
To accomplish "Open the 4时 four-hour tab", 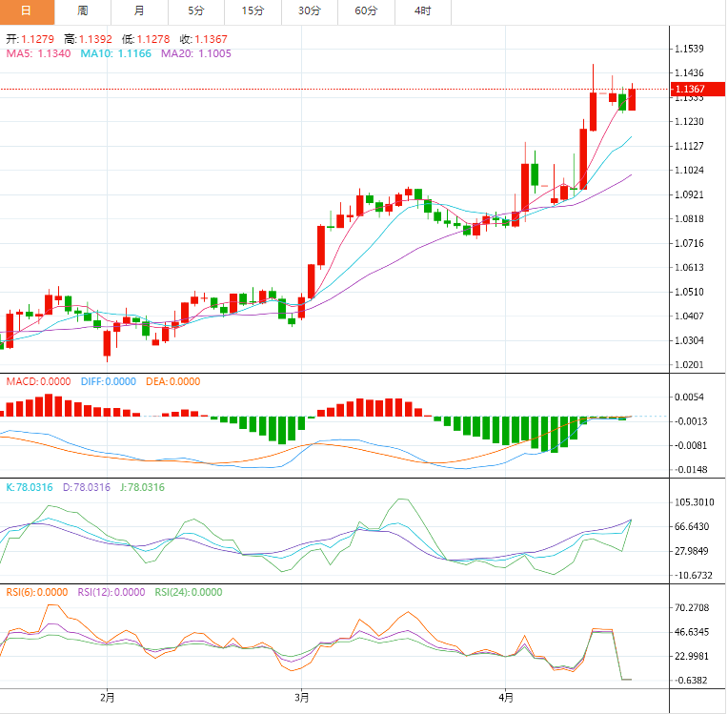I will [x=422, y=11].
